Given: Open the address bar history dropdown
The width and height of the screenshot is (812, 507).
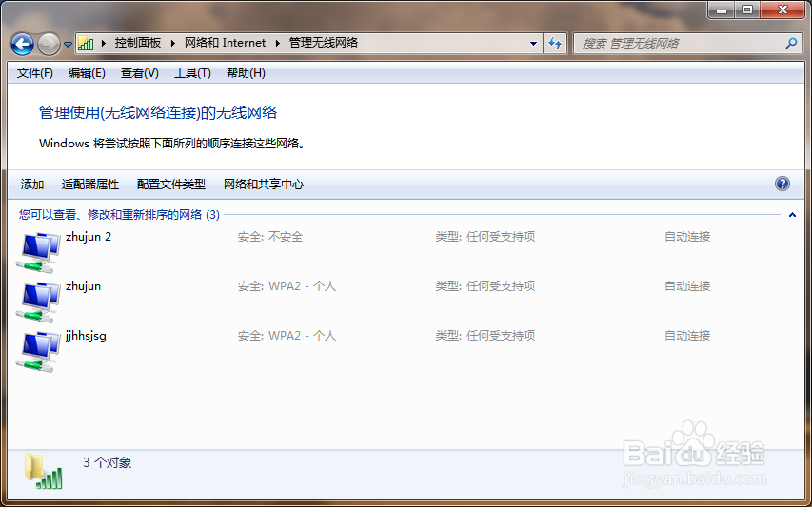Looking at the screenshot, I should 533,44.
